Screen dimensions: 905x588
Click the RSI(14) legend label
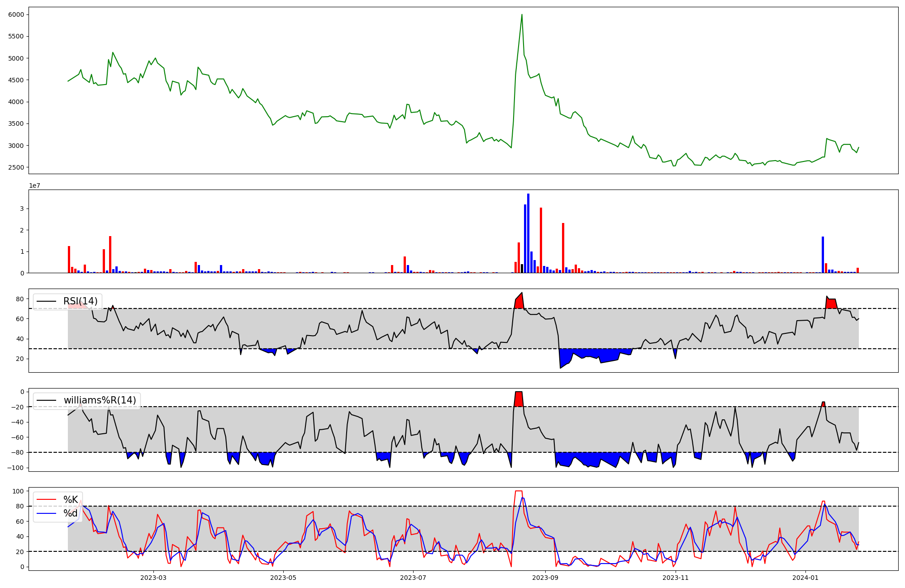coord(80,301)
